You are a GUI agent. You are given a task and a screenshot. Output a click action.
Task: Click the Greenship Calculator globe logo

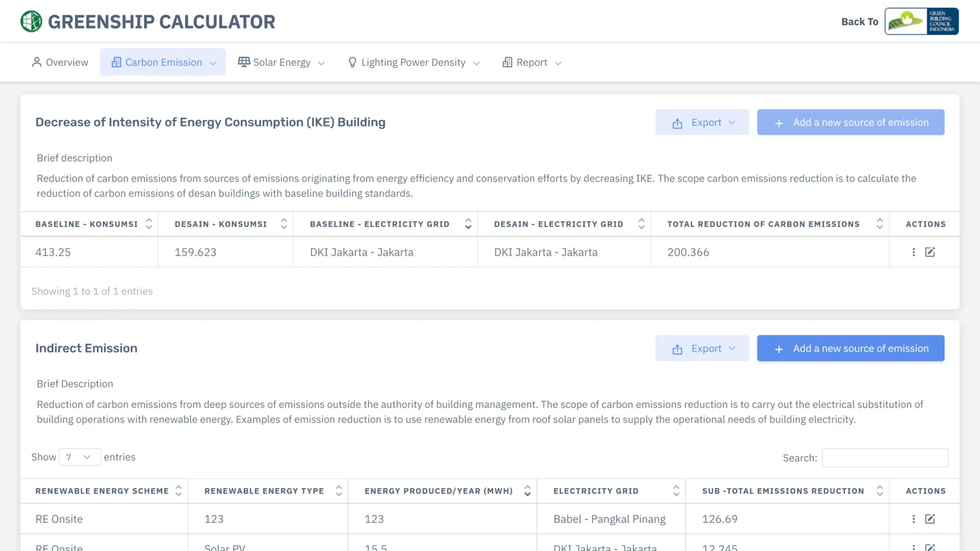[x=31, y=21]
